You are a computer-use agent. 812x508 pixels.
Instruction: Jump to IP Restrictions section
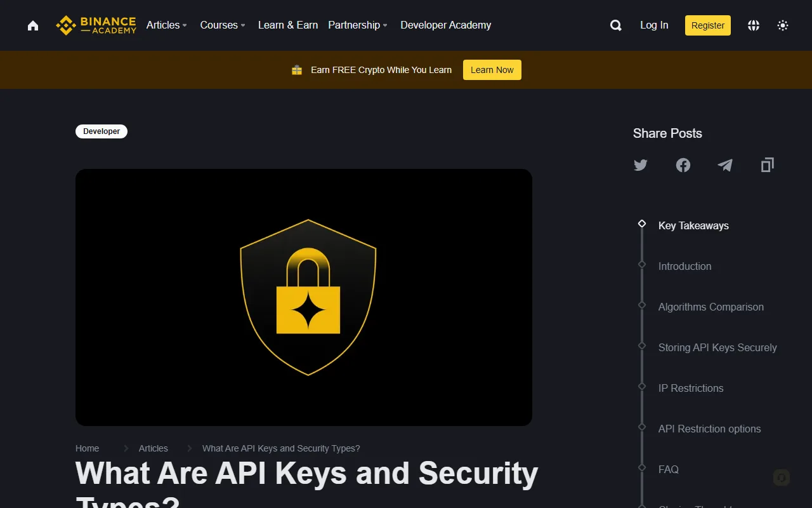691,388
